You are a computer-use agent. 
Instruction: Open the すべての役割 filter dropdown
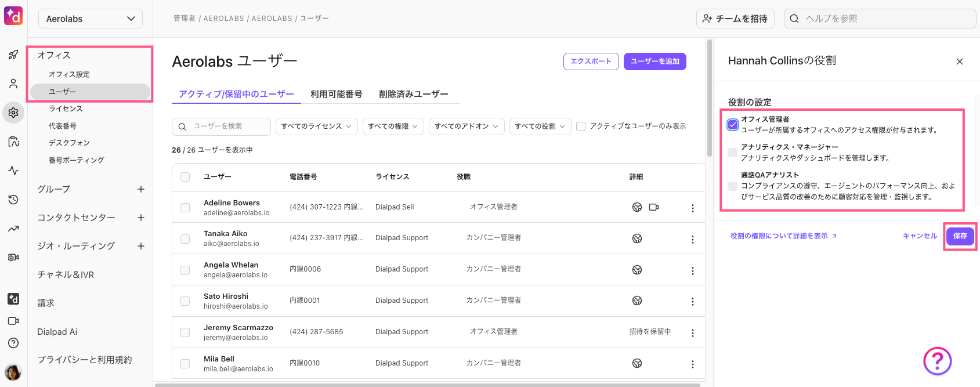click(x=540, y=126)
